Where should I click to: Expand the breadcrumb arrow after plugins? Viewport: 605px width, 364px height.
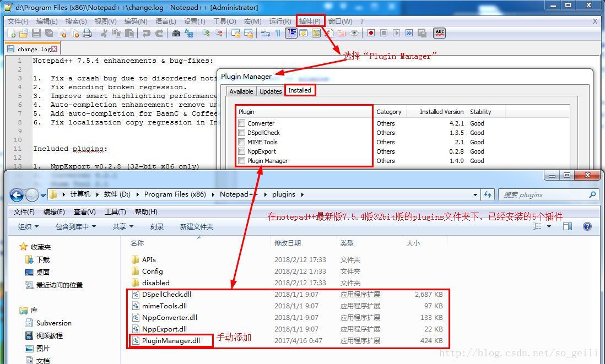pos(302,194)
